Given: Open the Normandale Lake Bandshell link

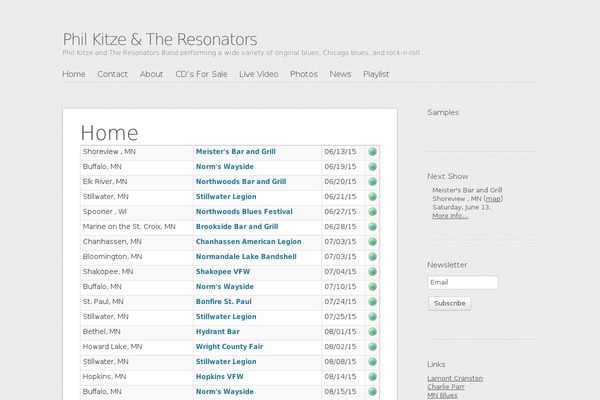Looking at the screenshot, I should 246,256.
